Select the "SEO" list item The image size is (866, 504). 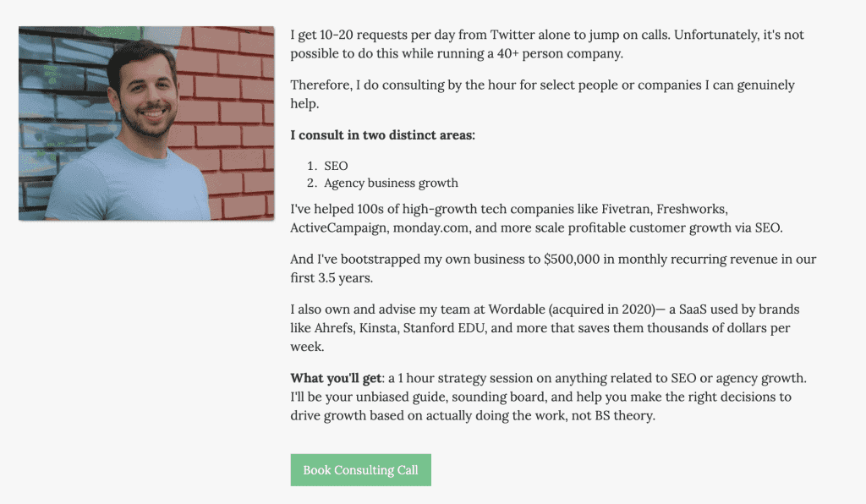point(336,166)
